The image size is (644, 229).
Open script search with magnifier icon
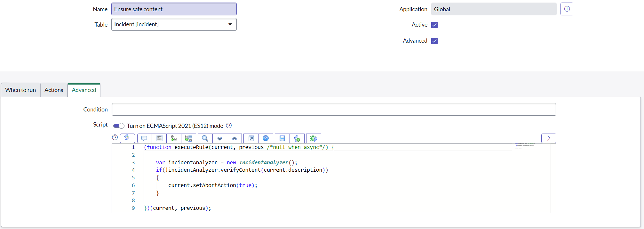[x=205, y=138]
